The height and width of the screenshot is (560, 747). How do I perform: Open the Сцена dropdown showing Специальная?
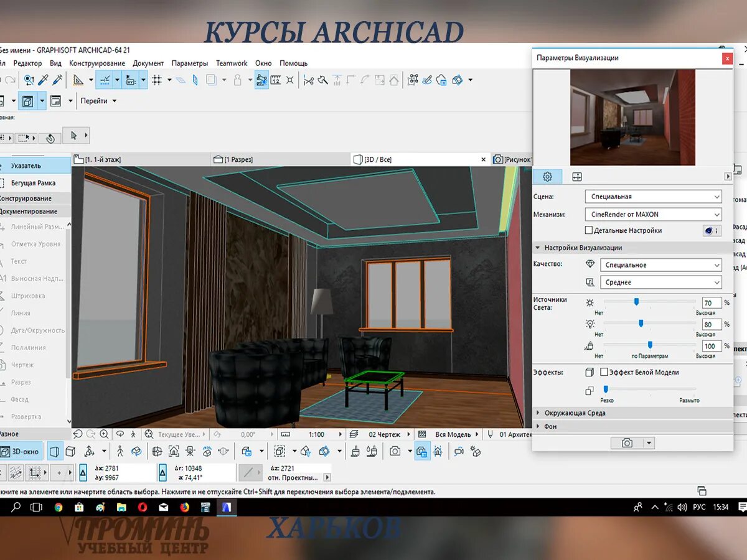click(653, 197)
